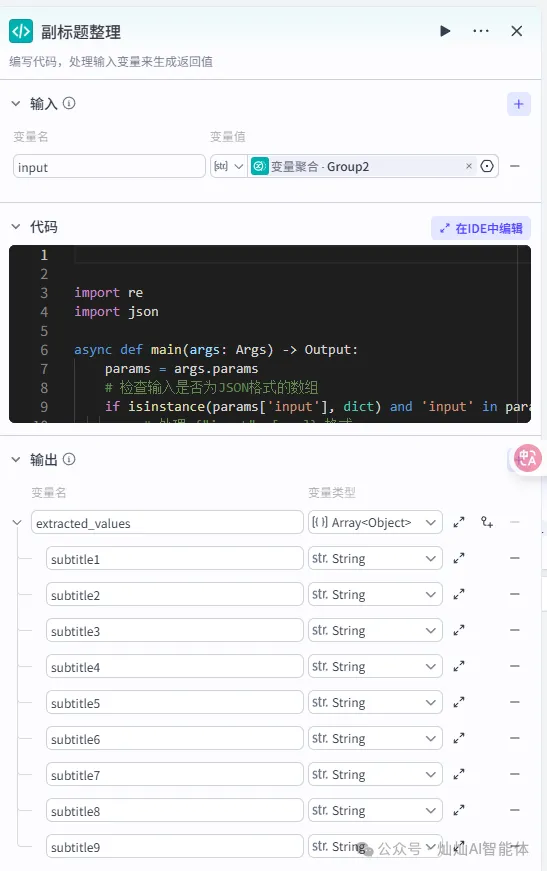Edit the input variable name field
Image resolution: width=547 pixels, height=871 pixels.
pos(109,167)
